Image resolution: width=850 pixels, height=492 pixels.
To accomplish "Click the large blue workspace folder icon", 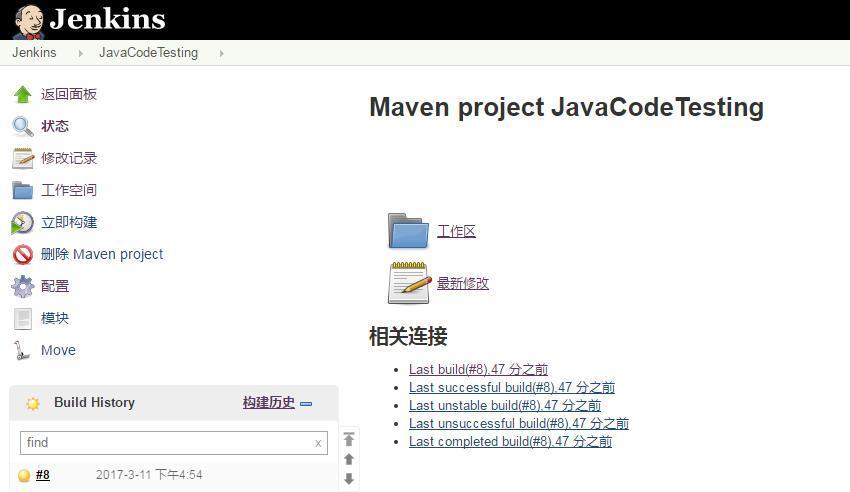I will click(x=408, y=231).
